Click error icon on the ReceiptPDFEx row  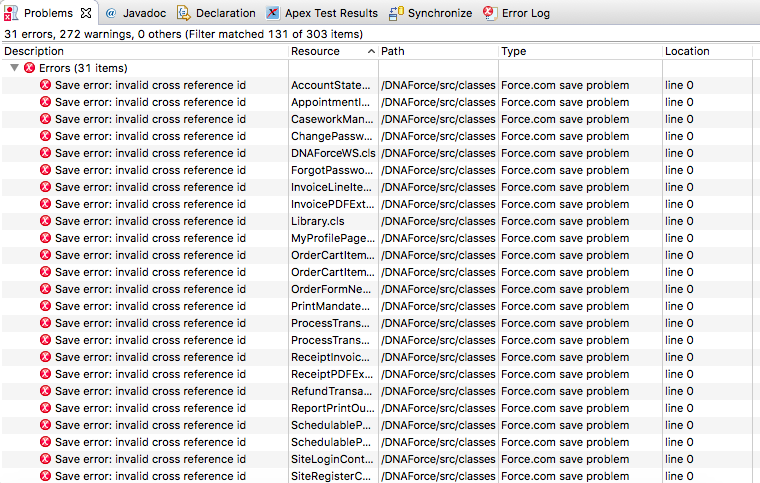tap(46, 374)
